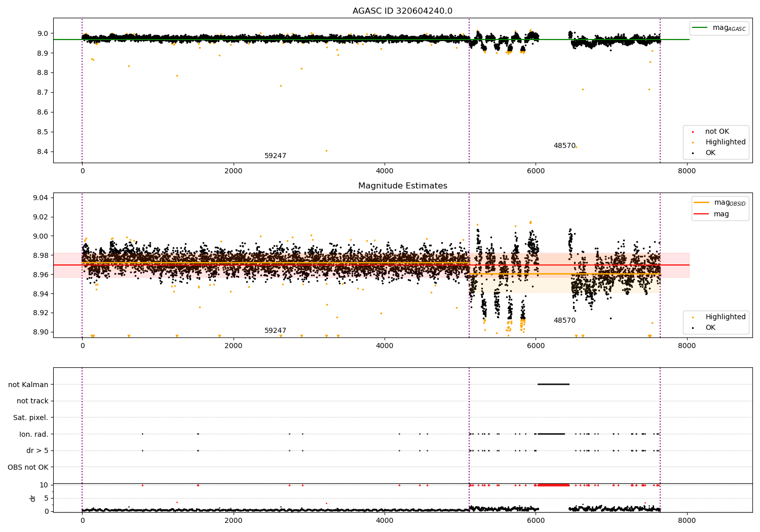Click the 8.7 tick on the top plot y-axis
Screen dimensions: 760x532
coord(43,93)
